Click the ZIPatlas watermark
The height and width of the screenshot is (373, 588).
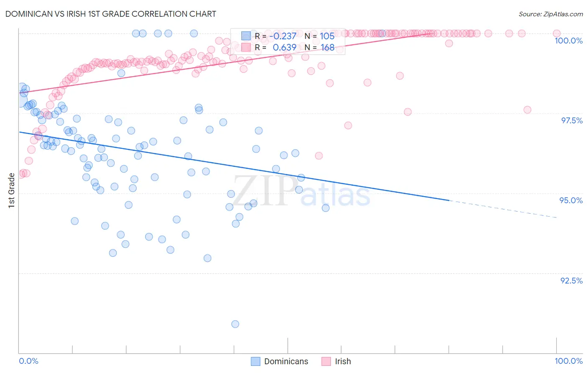[302, 192]
